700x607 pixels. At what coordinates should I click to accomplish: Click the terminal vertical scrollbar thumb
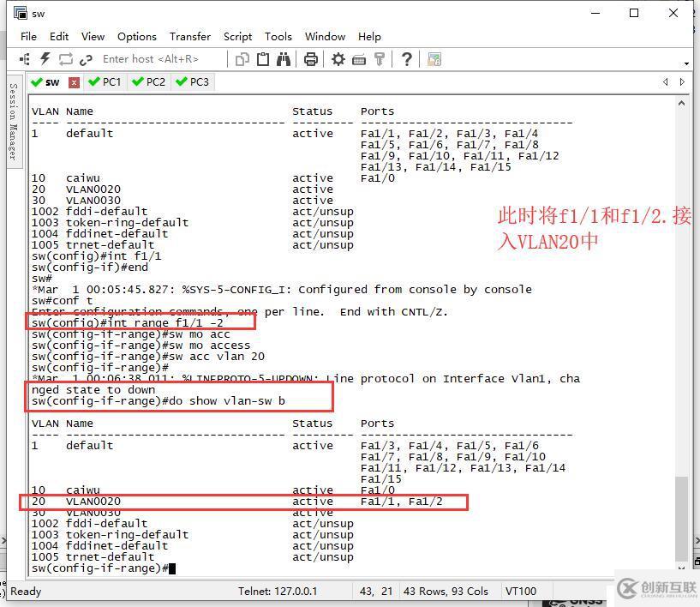click(x=681, y=518)
